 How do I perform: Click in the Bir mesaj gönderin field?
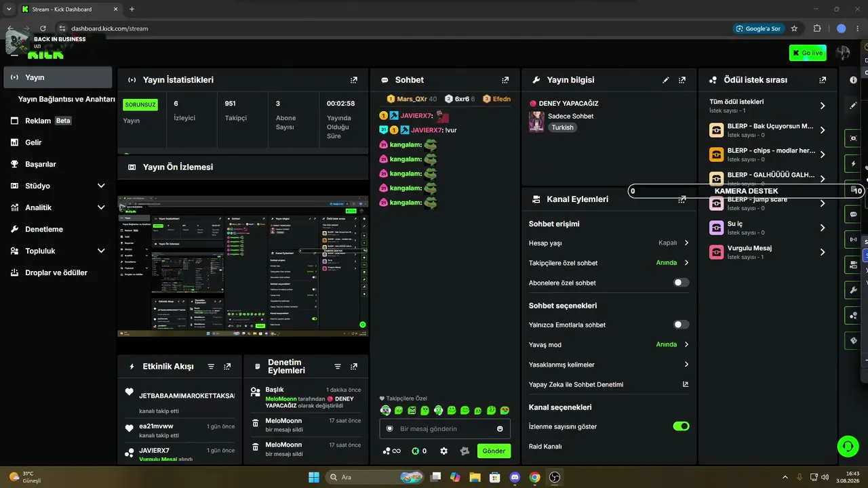pyautogui.click(x=445, y=429)
